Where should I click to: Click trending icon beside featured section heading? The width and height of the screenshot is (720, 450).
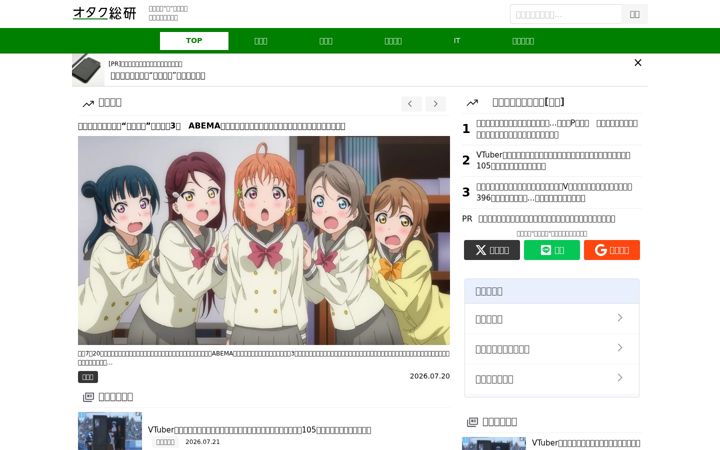[88, 104]
